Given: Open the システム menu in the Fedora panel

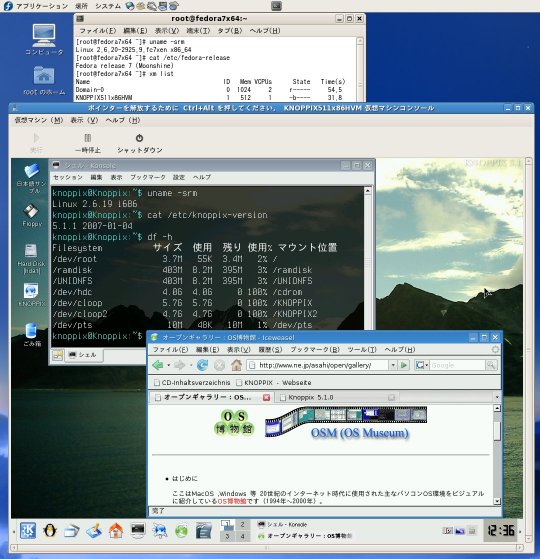Looking at the screenshot, I should tap(108, 6).
